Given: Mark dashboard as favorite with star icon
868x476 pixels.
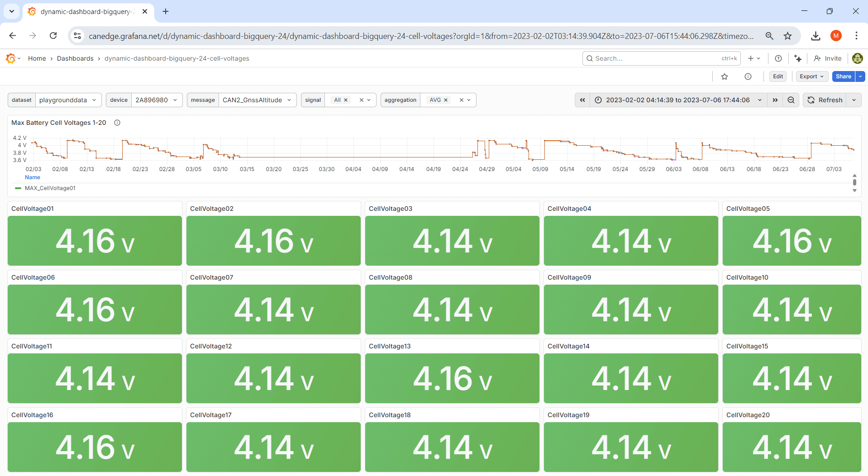Looking at the screenshot, I should click(725, 76).
